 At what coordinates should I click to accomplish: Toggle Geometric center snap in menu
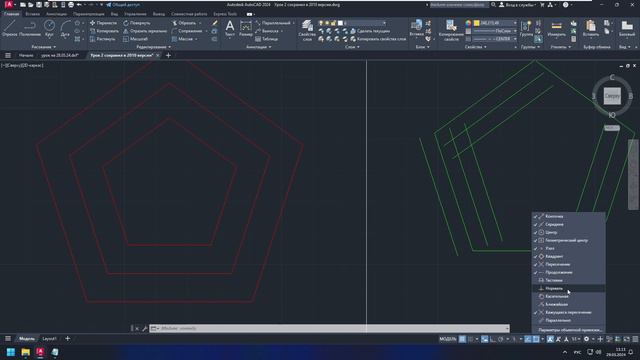coord(569,240)
